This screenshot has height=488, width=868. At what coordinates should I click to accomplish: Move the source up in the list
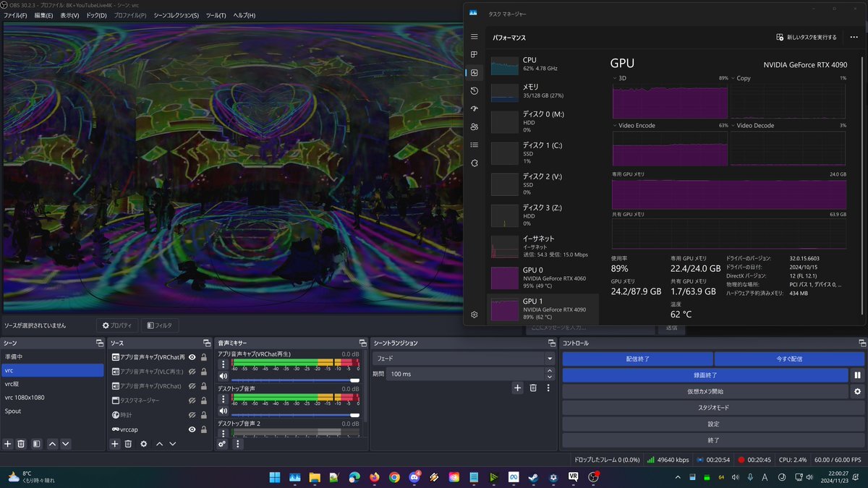(x=160, y=444)
